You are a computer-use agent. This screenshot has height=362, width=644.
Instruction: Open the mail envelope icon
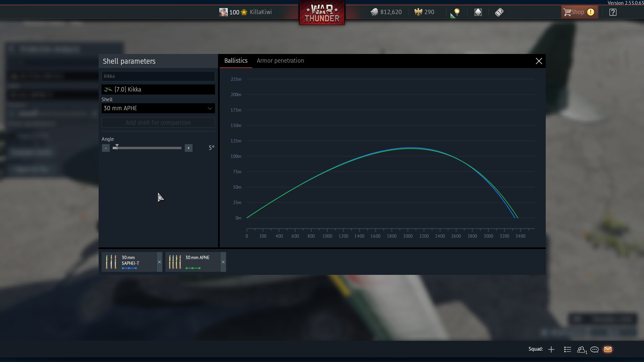click(x=608, y=349)
